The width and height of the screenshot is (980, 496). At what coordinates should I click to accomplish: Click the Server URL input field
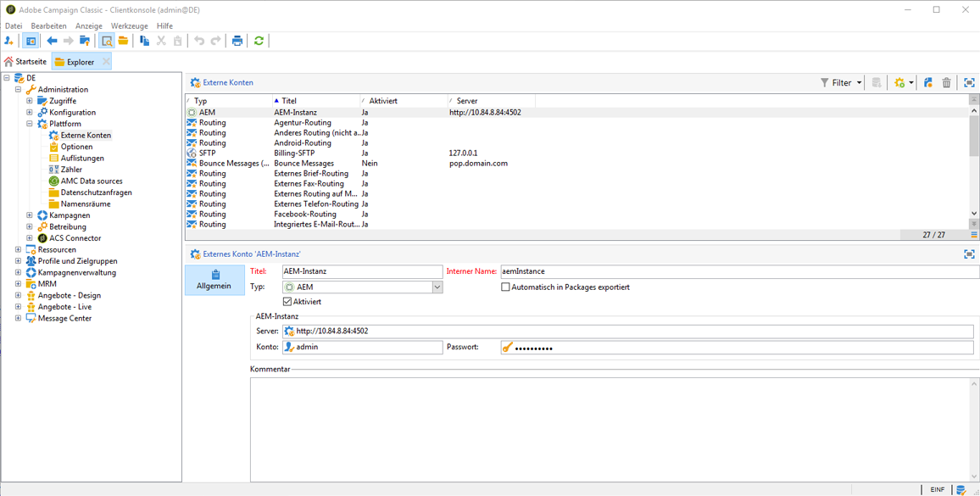(x=628, y=331)
